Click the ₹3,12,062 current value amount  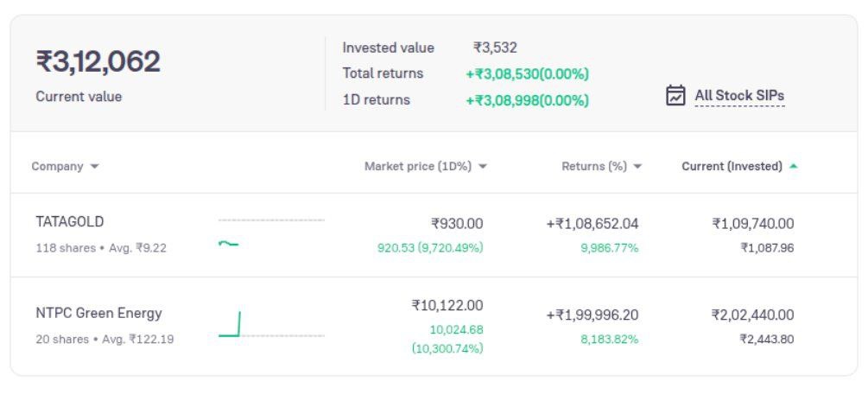pyautogui.click(x=98, y=62)
